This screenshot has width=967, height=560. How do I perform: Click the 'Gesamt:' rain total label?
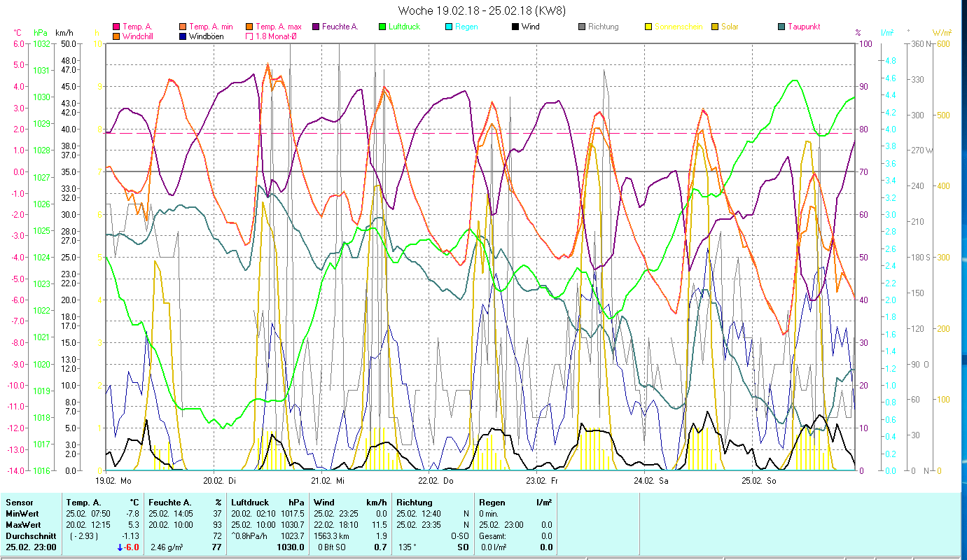point(492,536)
